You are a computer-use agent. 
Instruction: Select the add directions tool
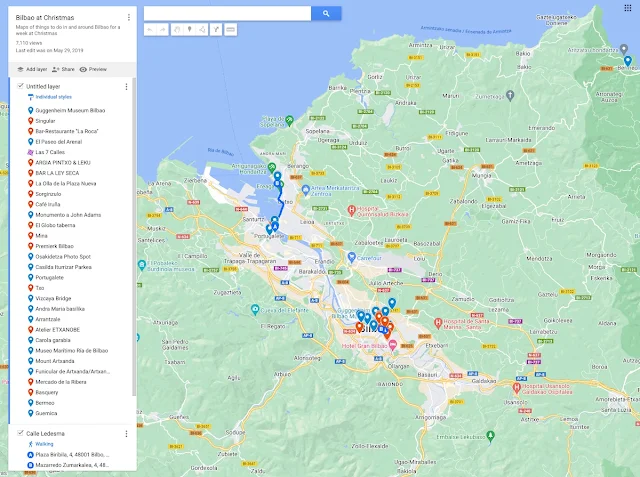tap(216, 29)
